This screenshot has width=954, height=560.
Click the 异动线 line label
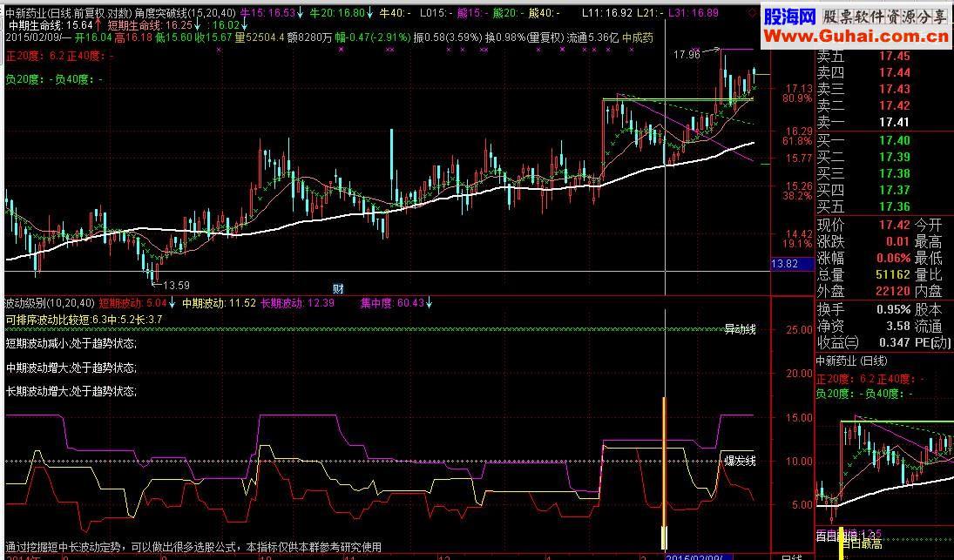pos(740,329)
